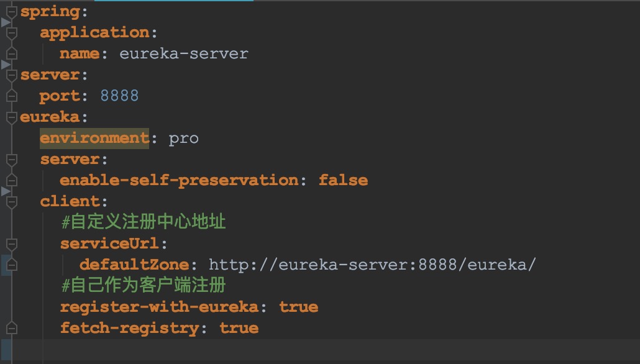Collapse the top-level server block
Image resolution: width=640 pixels, height=364 pixels.
[11, 75]
